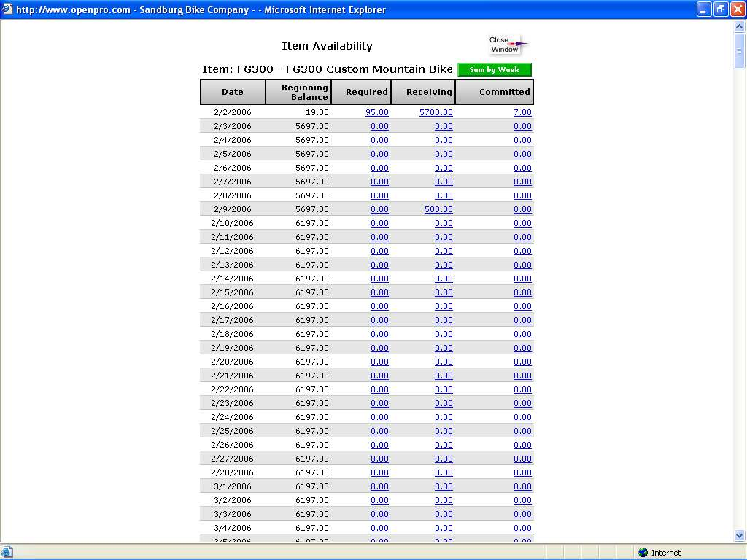Open the 7.00 Committed link for 2/2/2006
This screenshot has height=560, width=747.
(522, 112)
